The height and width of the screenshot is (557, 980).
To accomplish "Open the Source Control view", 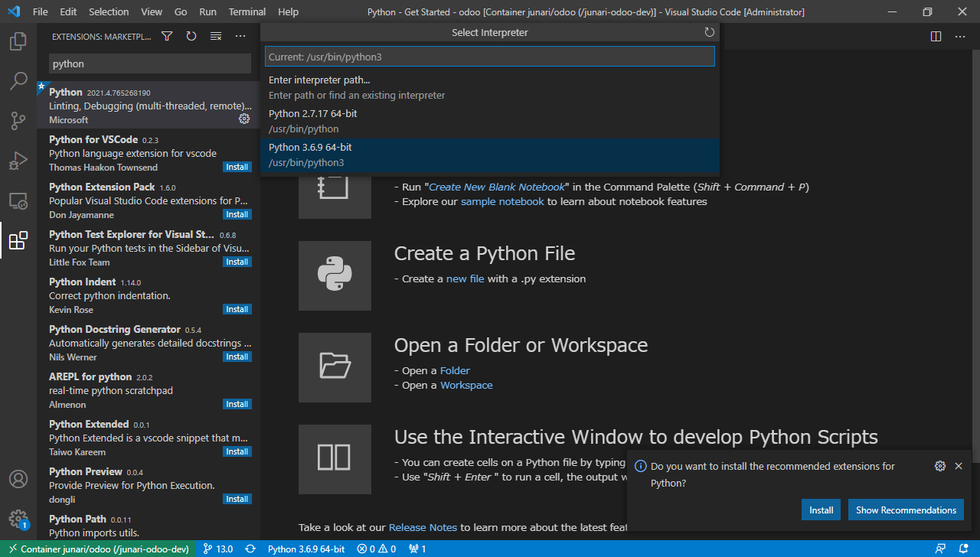I will pyautogui.click(x=18, y=121).
